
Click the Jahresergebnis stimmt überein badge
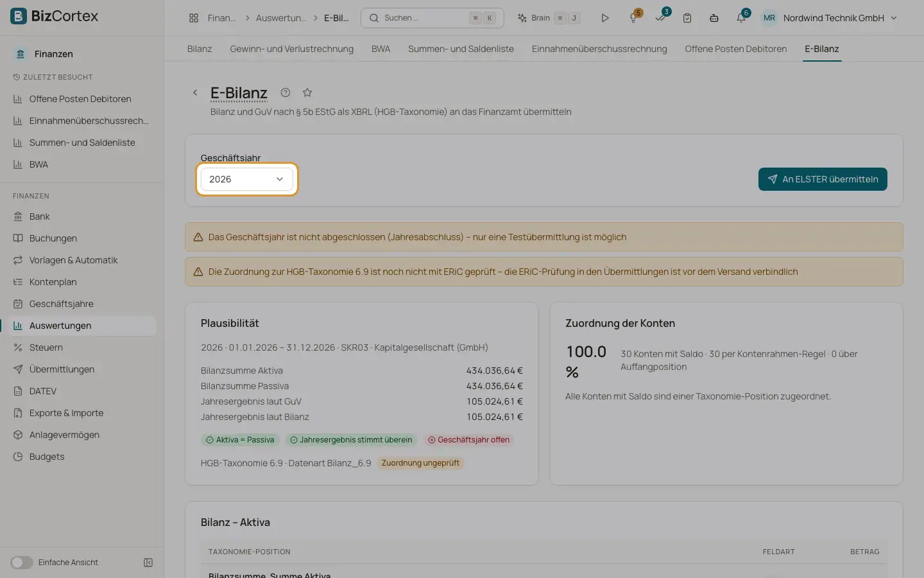(x=351, y=440)
